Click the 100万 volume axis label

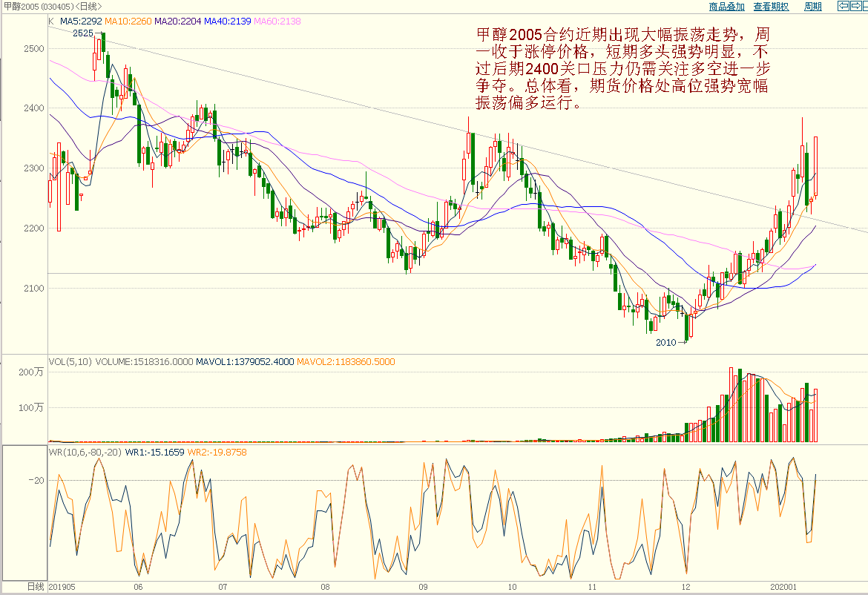[31, 408]
